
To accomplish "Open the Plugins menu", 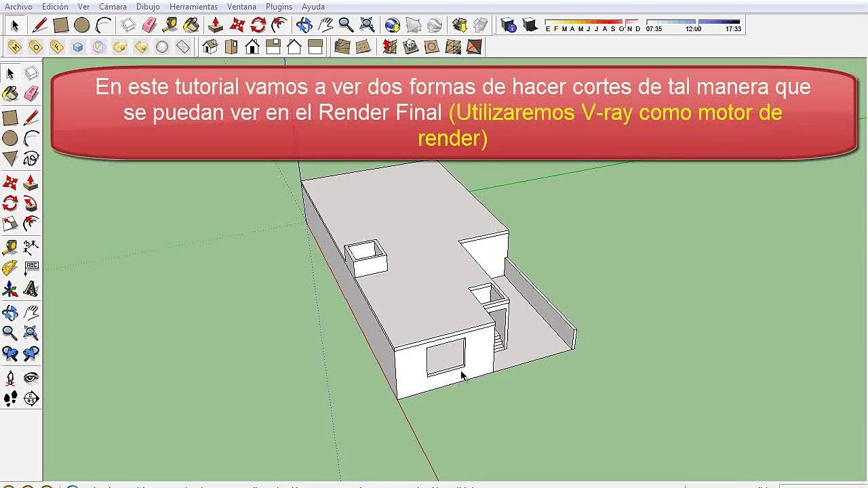I will tap(279, 7).
